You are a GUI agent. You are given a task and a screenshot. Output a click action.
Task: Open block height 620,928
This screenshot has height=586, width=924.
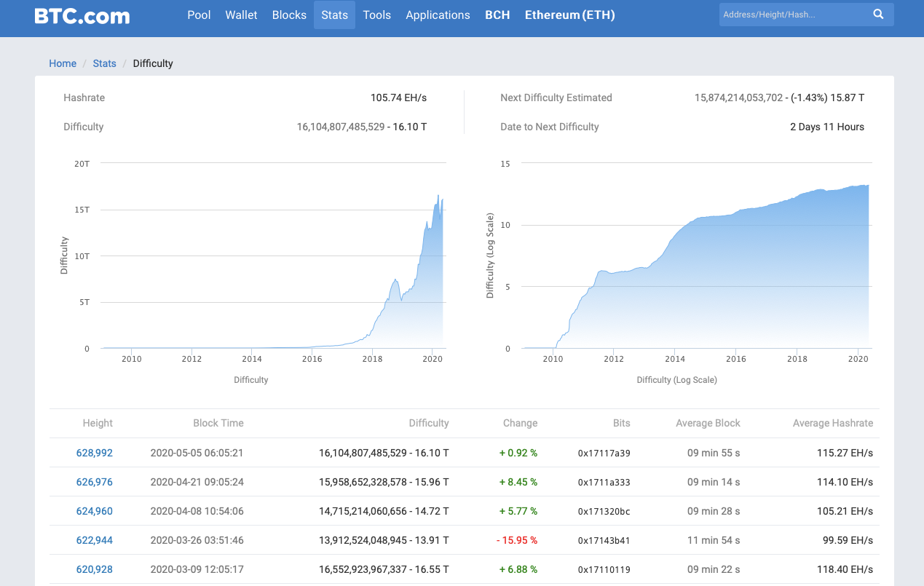(95, 569)
